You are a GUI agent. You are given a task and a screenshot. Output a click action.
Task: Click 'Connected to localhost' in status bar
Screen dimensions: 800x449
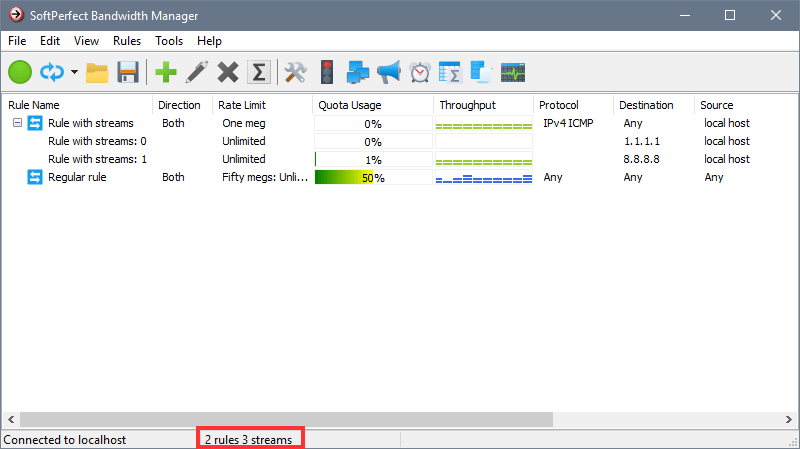(x=65, y=440)
